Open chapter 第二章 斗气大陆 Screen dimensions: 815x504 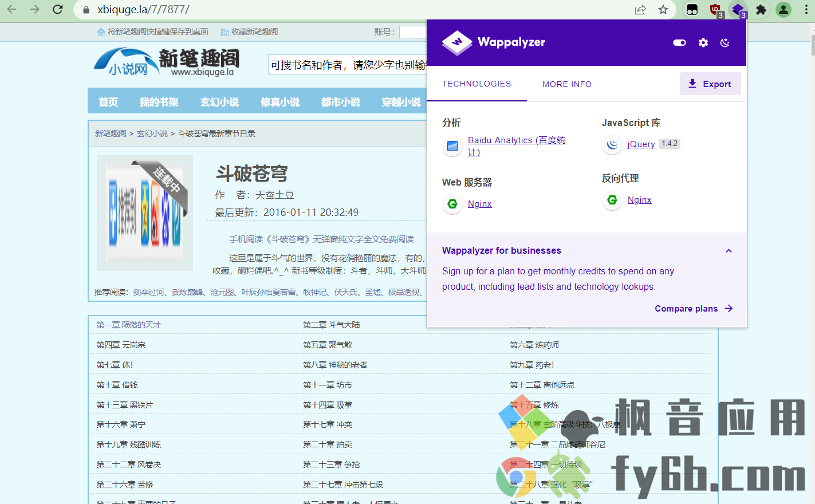(x=332, y=325)
